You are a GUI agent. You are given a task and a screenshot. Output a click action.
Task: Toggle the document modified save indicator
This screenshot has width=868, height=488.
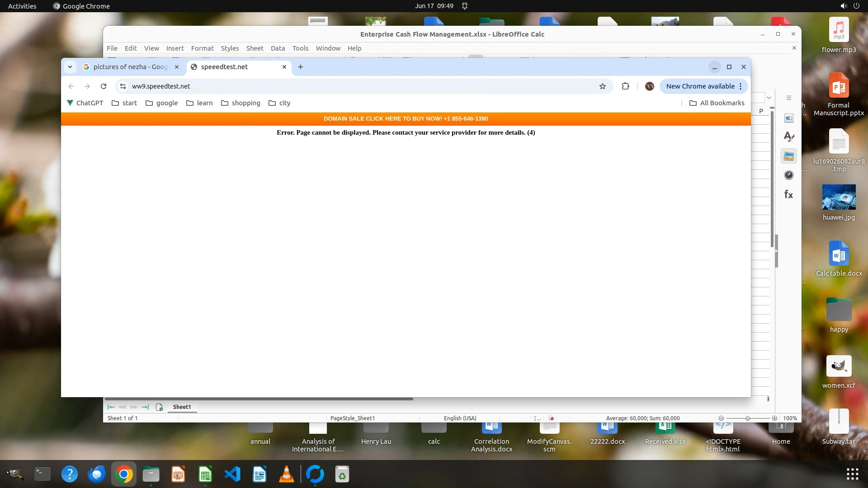point(551,418)
